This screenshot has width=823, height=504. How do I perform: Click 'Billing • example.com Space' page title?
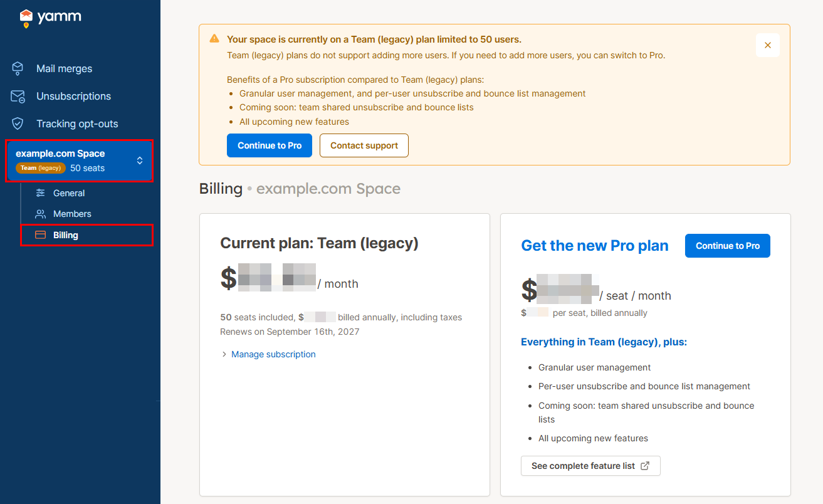300,189
